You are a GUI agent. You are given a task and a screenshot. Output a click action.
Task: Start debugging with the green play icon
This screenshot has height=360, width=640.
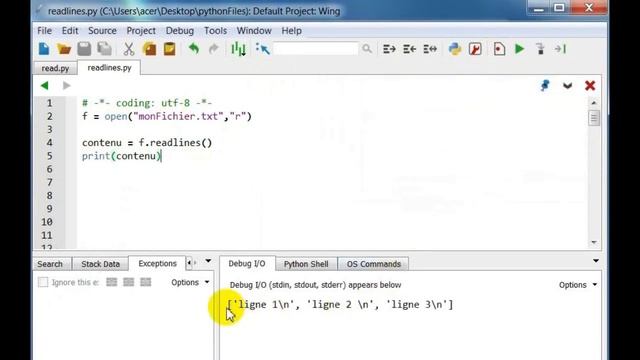click(519, 49)
